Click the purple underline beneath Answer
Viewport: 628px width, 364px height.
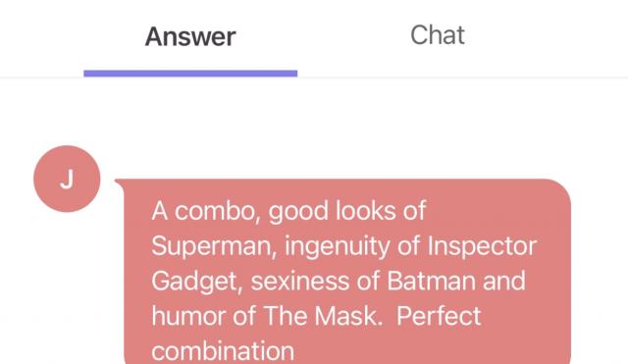pyautogui.click(x=190, y=74)
